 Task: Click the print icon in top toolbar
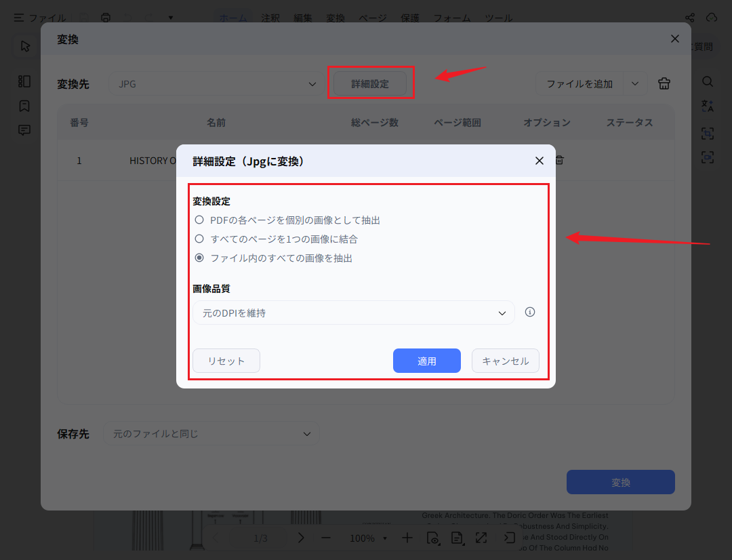(x=106, y=18)
